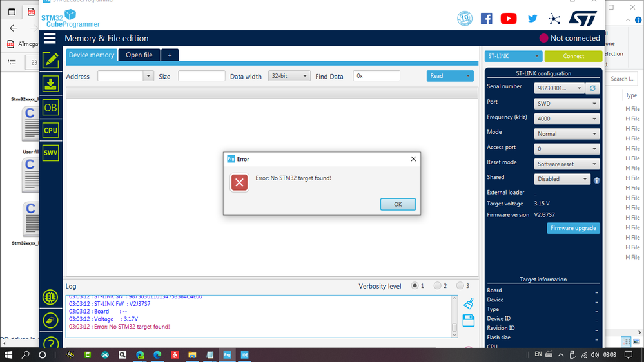Open External Loaders EL icon
This screenshot has height=362, width=644.
pos(50,297)
